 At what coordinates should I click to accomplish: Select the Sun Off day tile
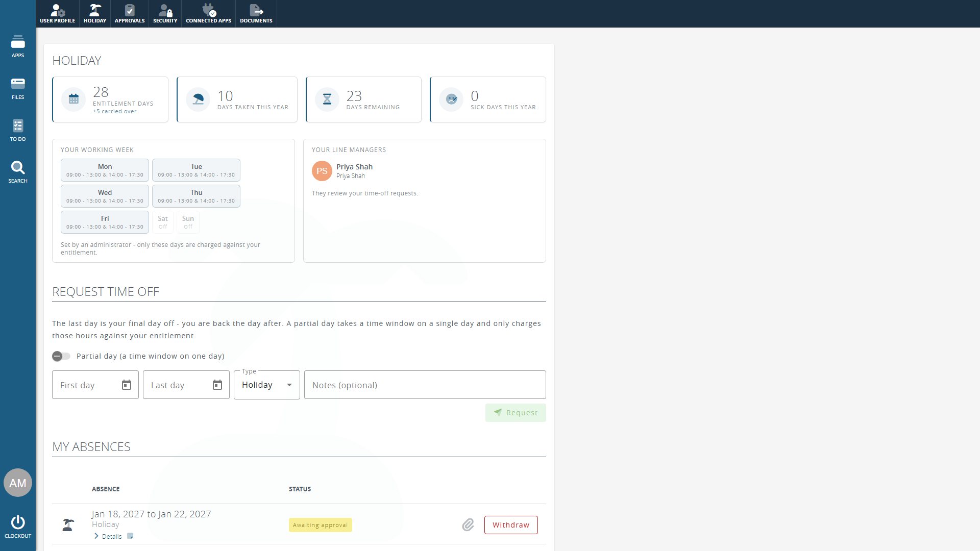(x=188, y=222)
